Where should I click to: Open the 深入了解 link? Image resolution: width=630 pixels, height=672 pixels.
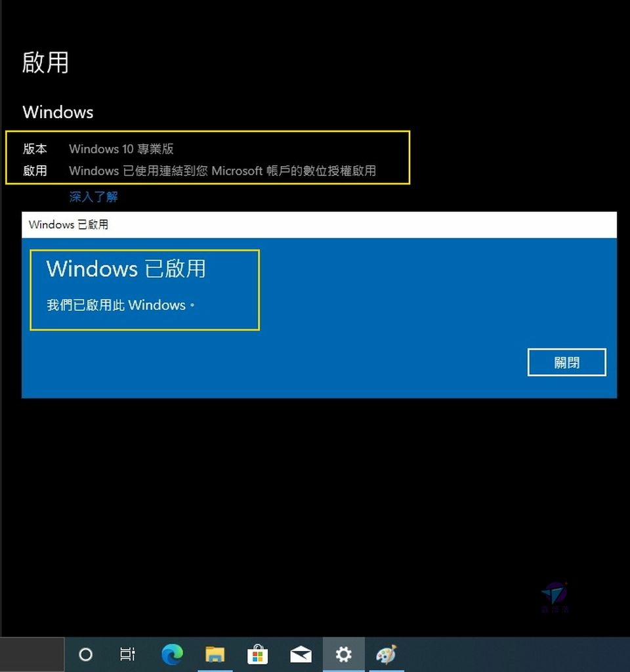pos(93,197)
